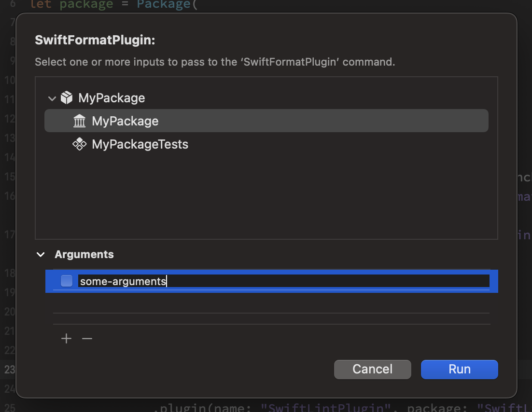Click the SwiftFormatPlugin dialog title
The height and width of the screenshot is (412, 532).
click(x=95, y=40)
